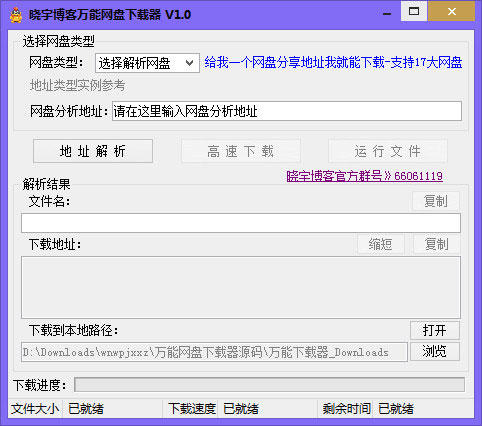Screen dimensions: 482x426
Task: Copy the download address with 复制 button
Action: pos(437,244)
